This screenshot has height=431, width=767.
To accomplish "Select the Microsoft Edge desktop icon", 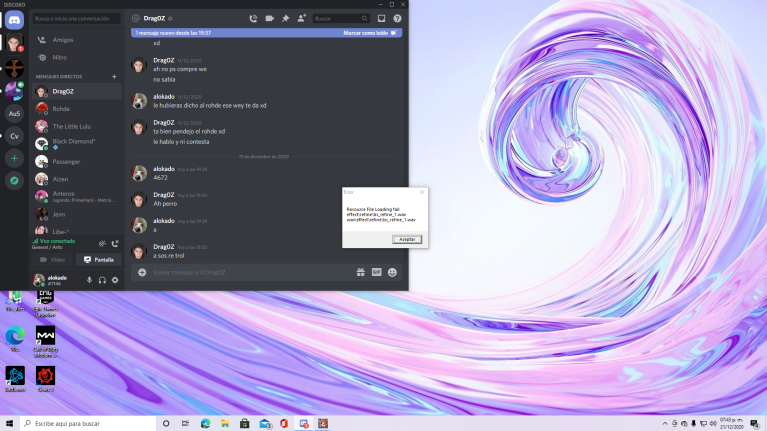I will (x=15, y=339).
